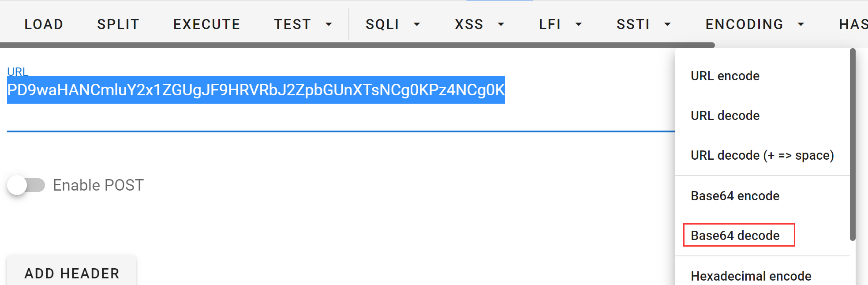Open the XSS payload dropdown
This screenshot has width=868, height=285.
[x=479, y=24]
